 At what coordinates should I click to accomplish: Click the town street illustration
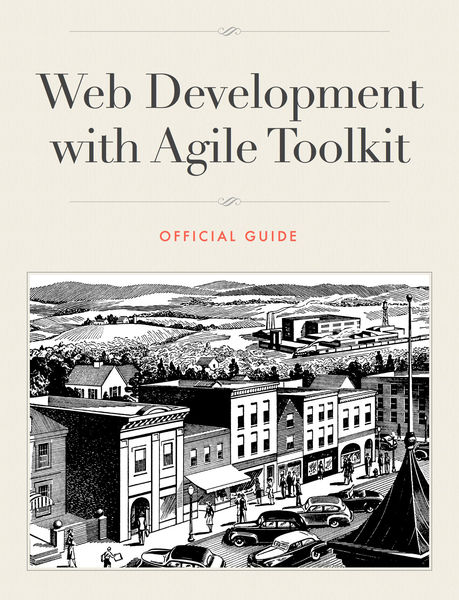point(230,421)
